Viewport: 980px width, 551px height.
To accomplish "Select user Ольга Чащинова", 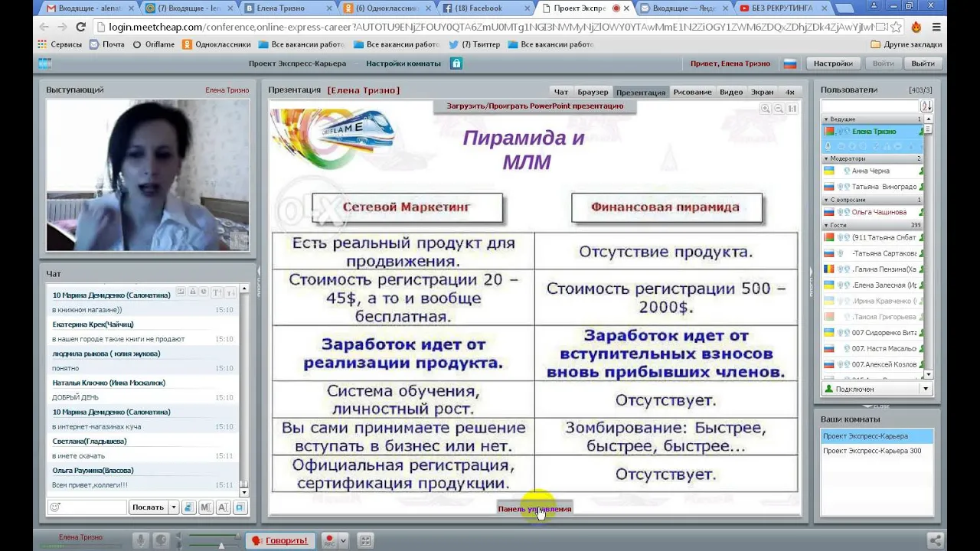I will (872, 212).
